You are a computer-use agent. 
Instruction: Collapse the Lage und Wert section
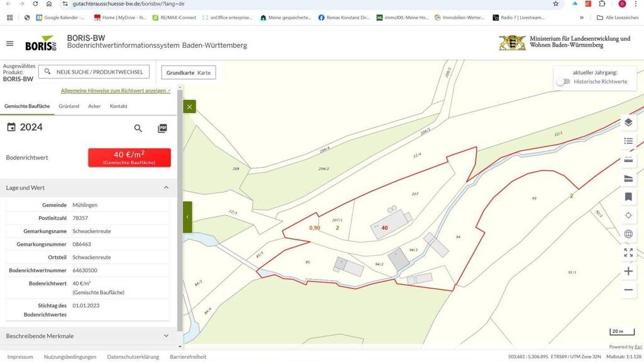click(x=166, y=187)
